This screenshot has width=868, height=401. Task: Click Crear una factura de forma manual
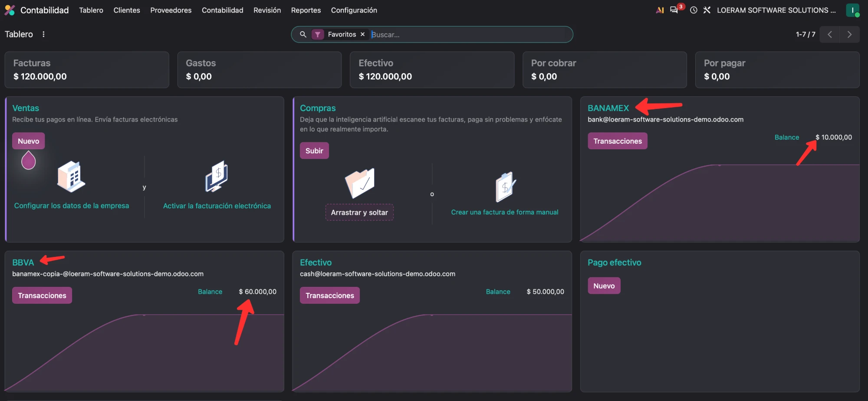pyautogui.click(x=505, y=212)
